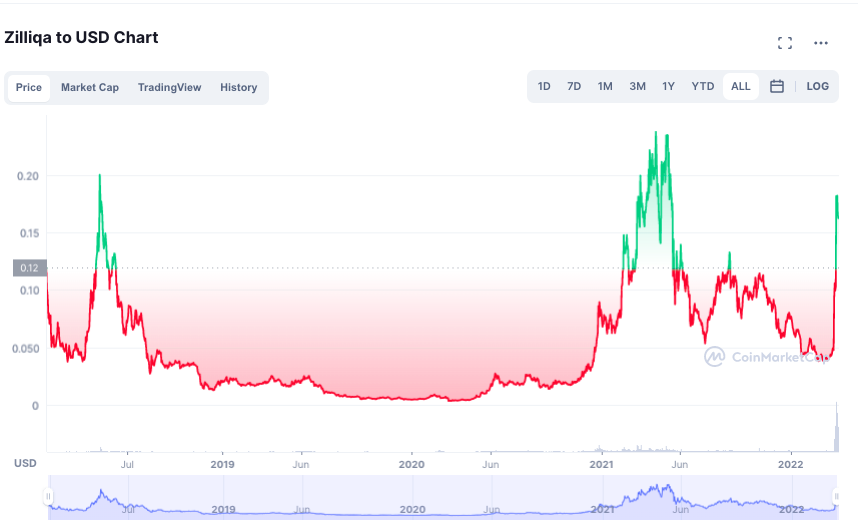Click the Zilliqa to USD Chart heading
This screenshot has height=523, width=858.
tap(81, 37)
